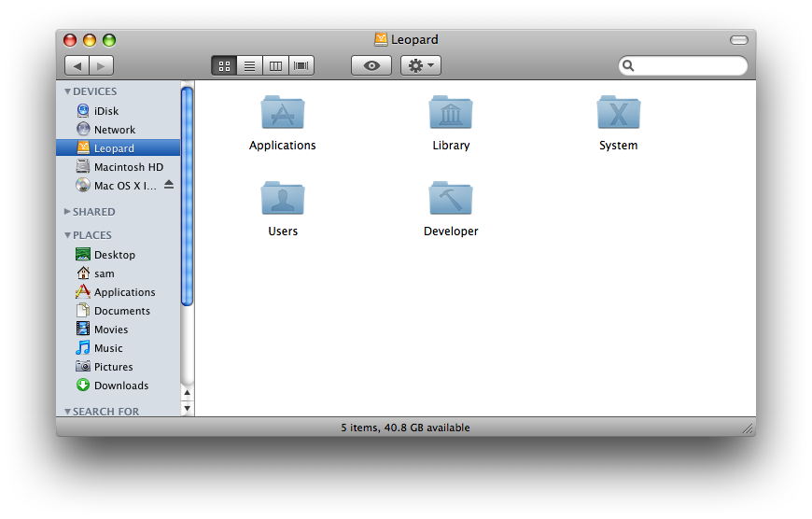Click the Leopard title proxy icon
The width and height of the screenshot is (812, 519).
pyautogui.click(x=381, y=39)
